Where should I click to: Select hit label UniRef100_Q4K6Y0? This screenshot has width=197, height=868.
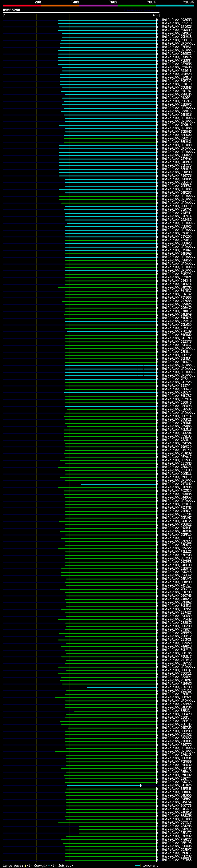[x=177, y=599]
